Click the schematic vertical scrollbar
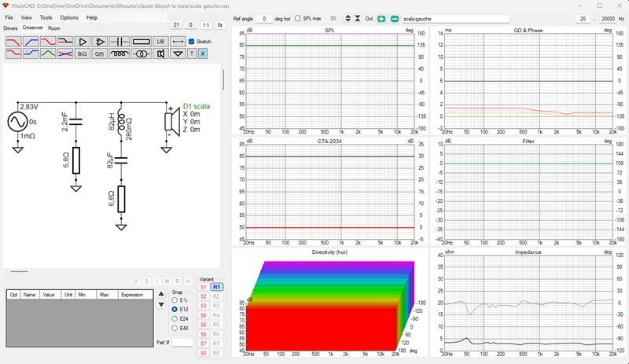Image resolution: width=629 pixels, height=364 pixels. (x=223, y=79)
